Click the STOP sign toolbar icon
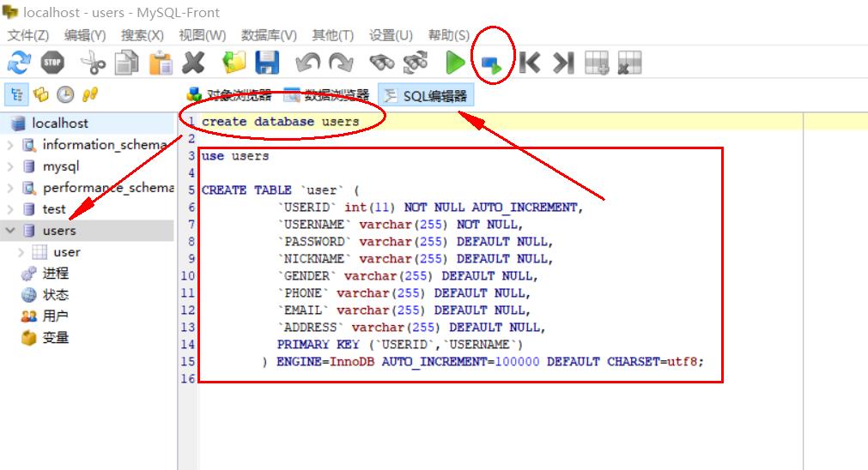The image size is (868, 470). pos(52,63)
